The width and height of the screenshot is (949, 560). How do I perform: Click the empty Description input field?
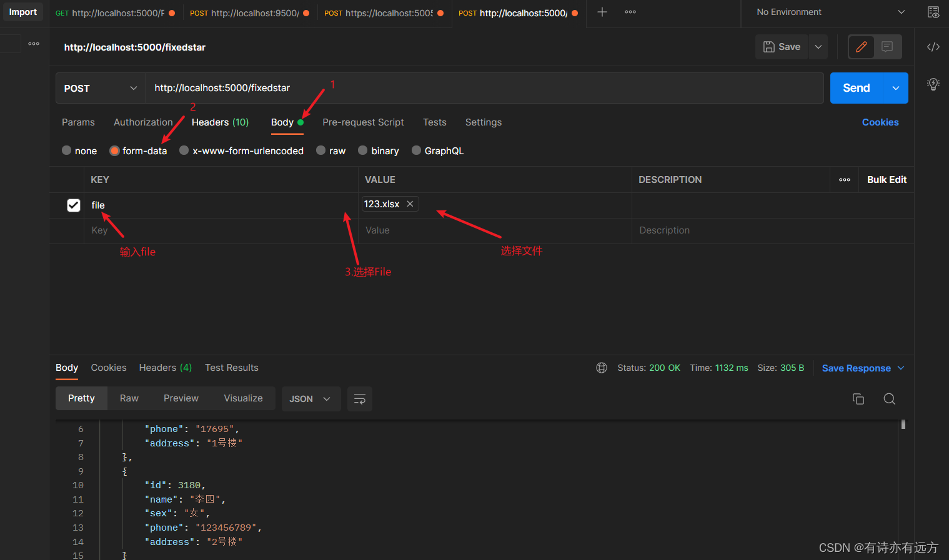(773, 230)
